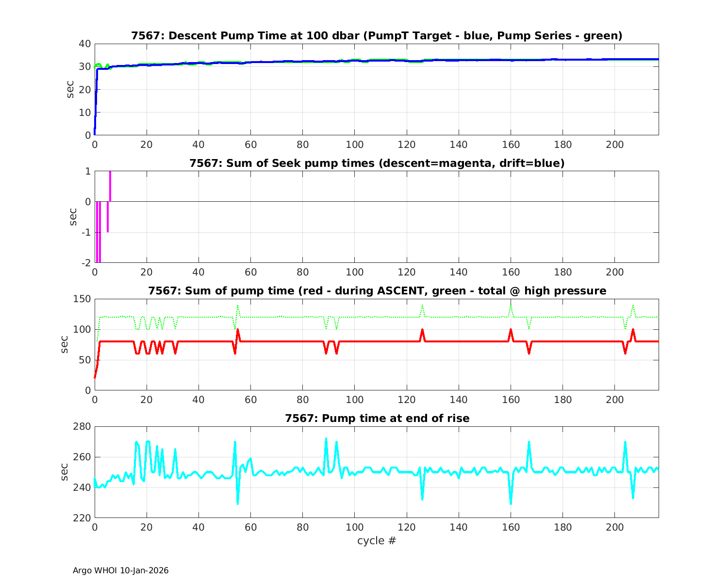Click the cyan peak near cycle 167
The image size is (728, 582).
(529, 442)
